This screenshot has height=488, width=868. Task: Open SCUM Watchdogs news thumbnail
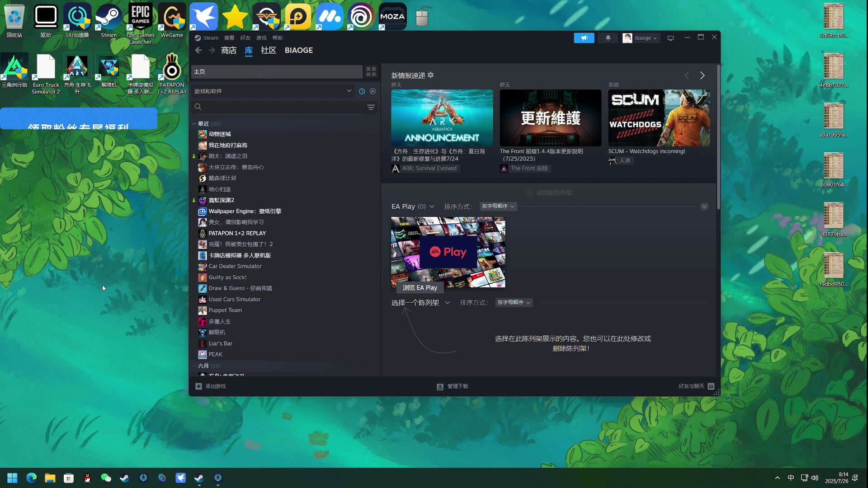[659, 117]
